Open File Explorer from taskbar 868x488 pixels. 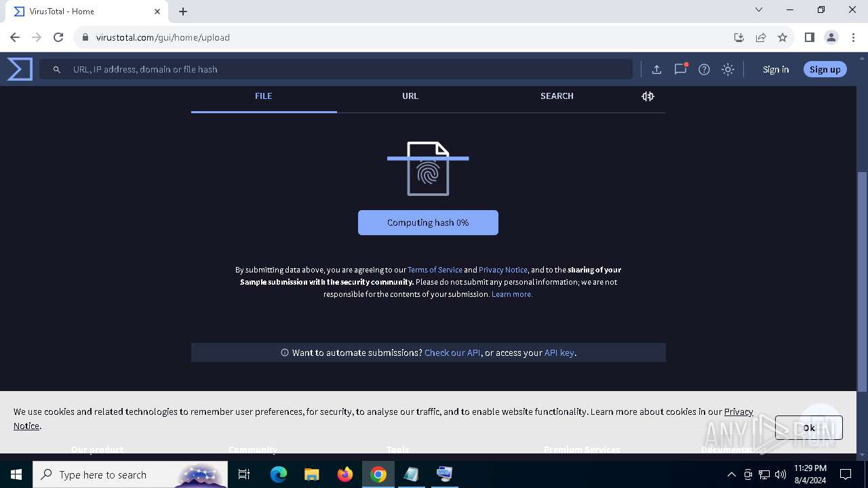[311, 474]
